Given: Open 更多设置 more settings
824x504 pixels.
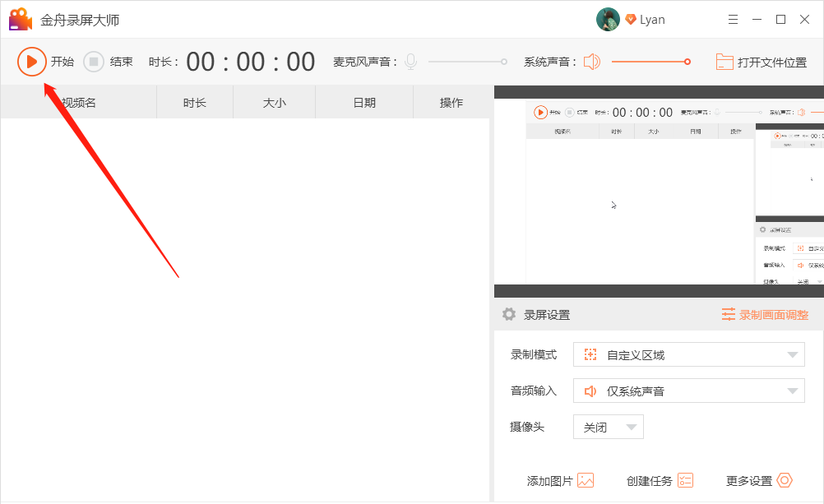Looking at the screenshot, I should coord(759,481).
